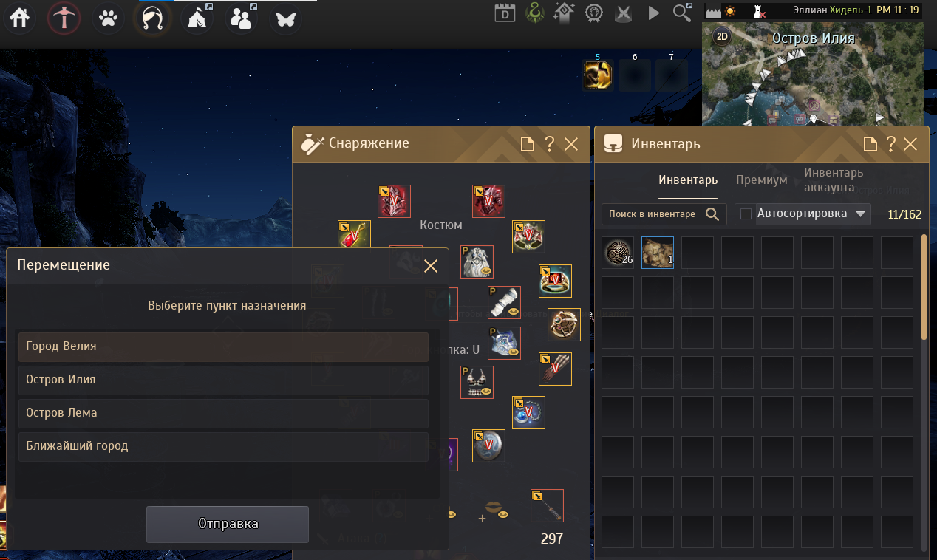Select destination Остров Лема
The image size is (937, 560).
(x=223, y=413)
